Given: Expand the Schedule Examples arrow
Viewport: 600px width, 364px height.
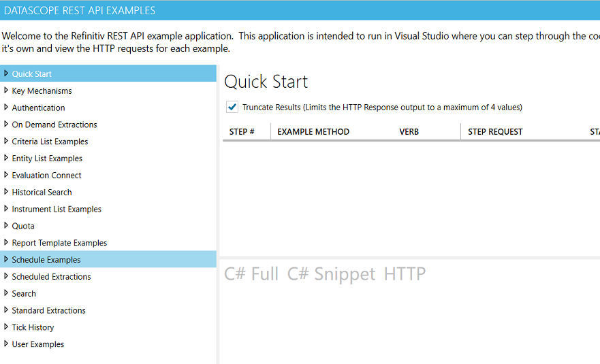Looking at the screenshot, I should pyautogui.click(x=5, y=259).
